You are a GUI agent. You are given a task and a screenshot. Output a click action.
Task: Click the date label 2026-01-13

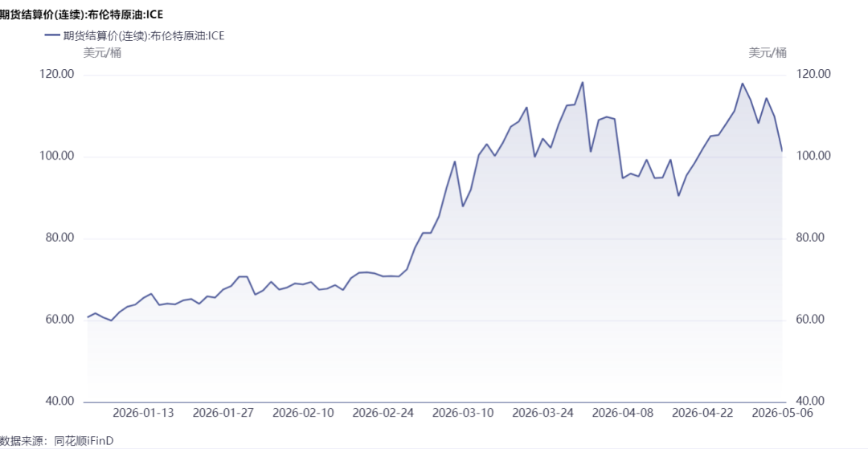(x=143, y=414)
